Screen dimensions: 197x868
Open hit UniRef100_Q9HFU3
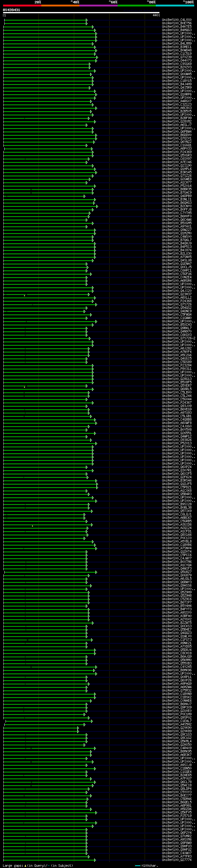177,846
